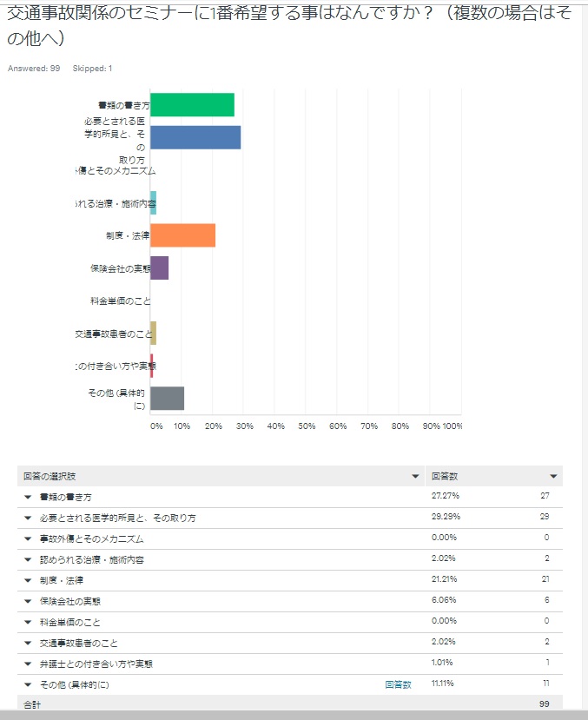Click the green 書類の書き方 chart bar
Screen dimensions: 588x720
click(x=192, y=105)
